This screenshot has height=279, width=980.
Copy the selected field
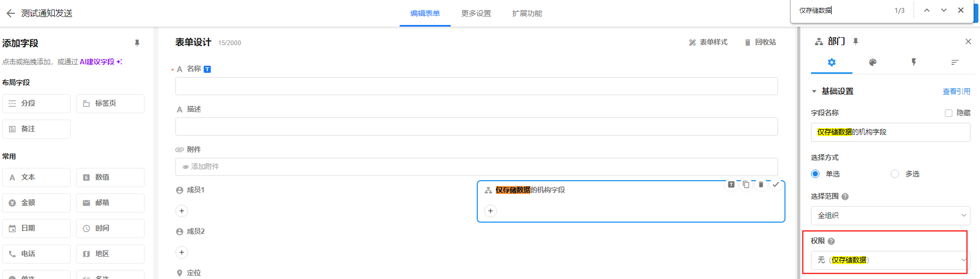tap(746, 184)
